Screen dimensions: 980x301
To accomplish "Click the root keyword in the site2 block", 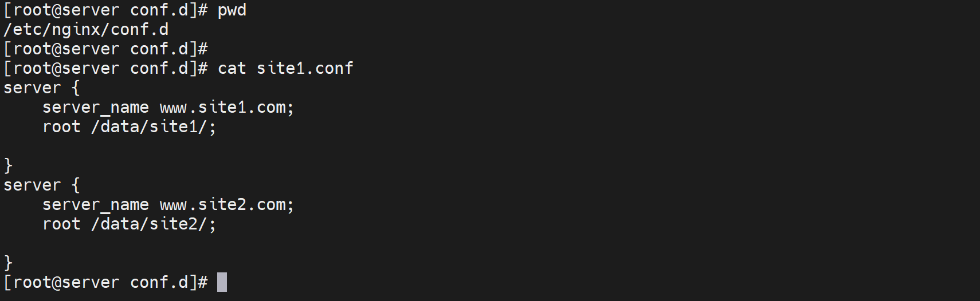I will click(x=61, y=224).
